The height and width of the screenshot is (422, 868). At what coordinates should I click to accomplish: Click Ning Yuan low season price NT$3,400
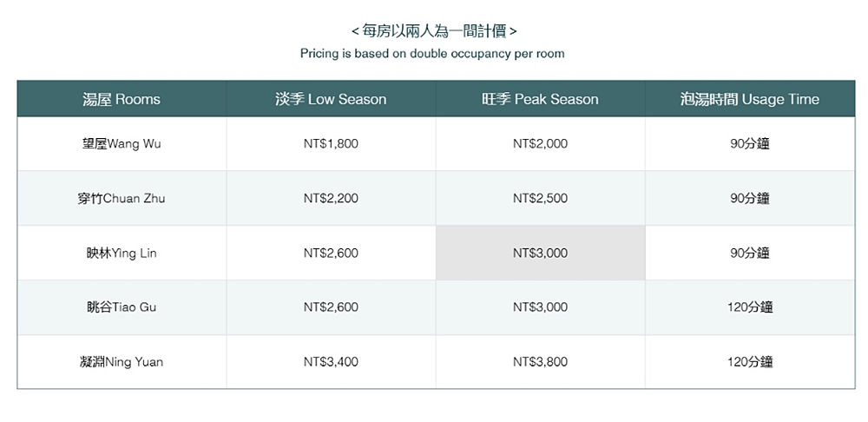pyautogui.click(x=331, y=362)
